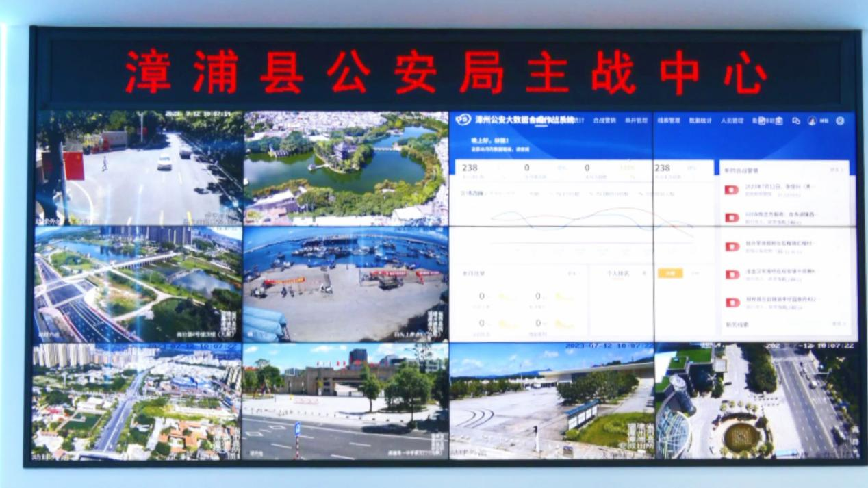Click the system logo in the dashboard header
This screenshot has width=868, height=488.
(463, 120)
